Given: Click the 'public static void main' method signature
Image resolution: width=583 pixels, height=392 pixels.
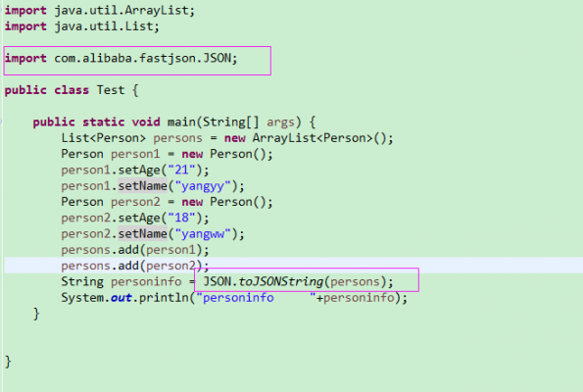Looking at the screenshot, I should point(174,122).
